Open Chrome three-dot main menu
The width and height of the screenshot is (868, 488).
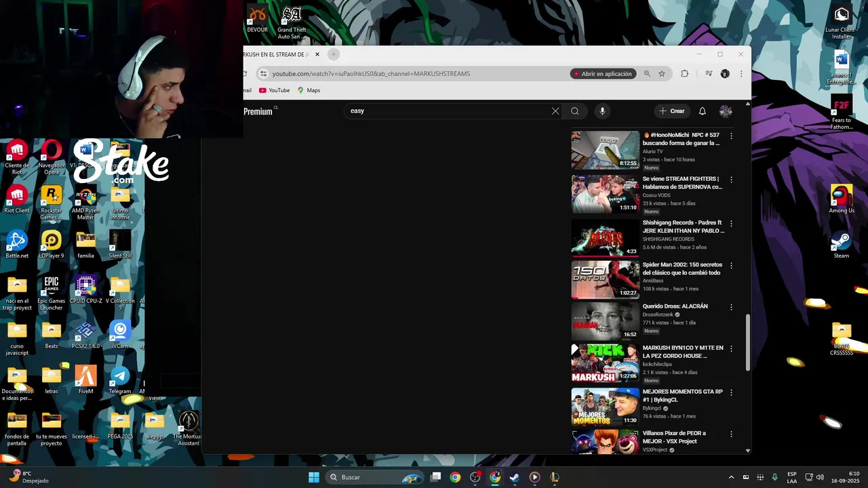pos(741,74)
